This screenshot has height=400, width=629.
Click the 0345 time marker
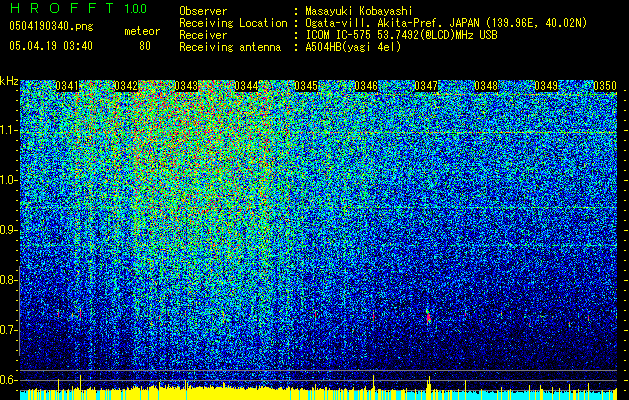[x=306, y=86]
